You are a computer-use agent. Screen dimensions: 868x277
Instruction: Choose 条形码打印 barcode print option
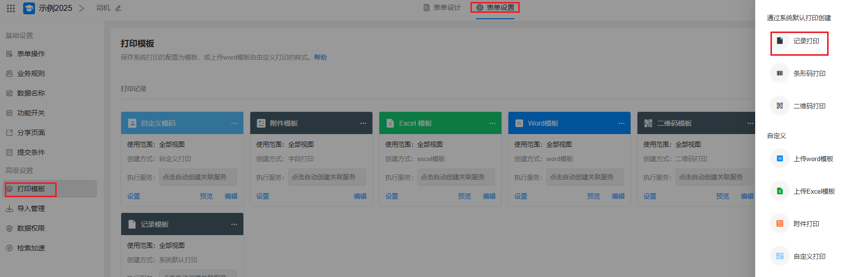tap(809, 73)
